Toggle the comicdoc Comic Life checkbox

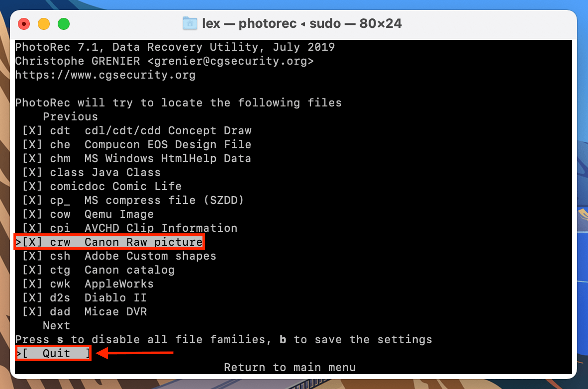[x=32, y=186]
